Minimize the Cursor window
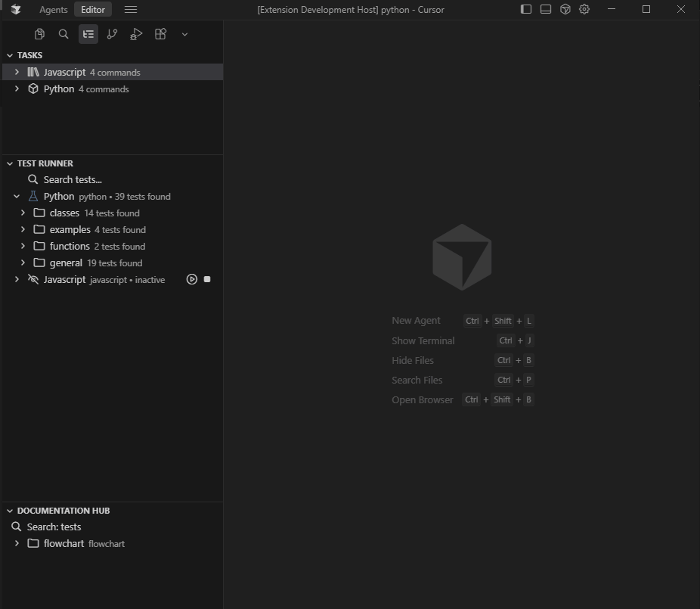The height and width of the screenshot is (609, 700). [x=612, y=9]
